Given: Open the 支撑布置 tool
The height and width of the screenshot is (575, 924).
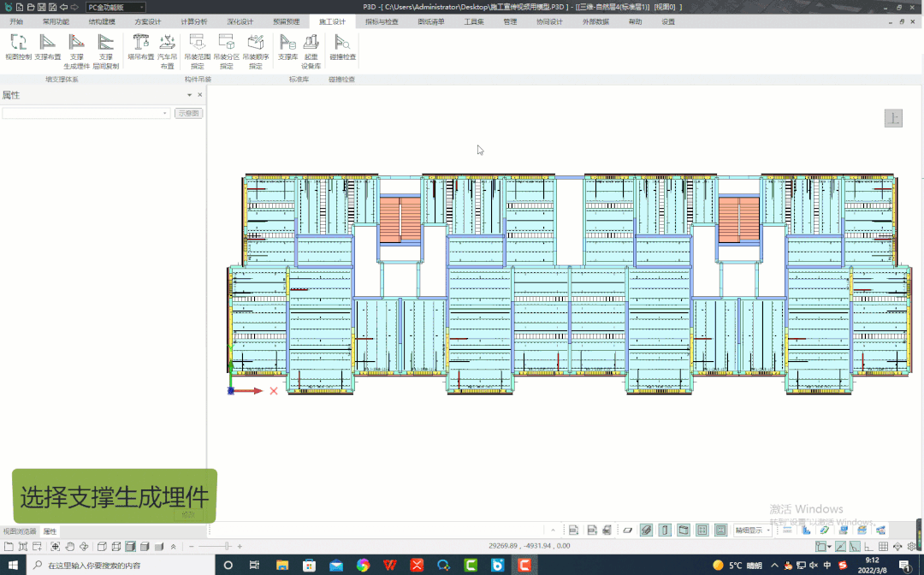Looking at the screenshot, I should (x=48, y=42).
